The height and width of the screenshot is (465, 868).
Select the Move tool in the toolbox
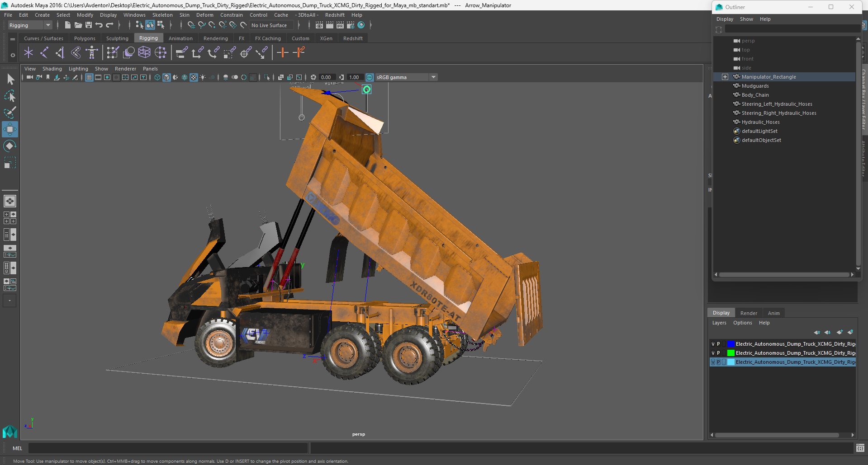point(9,129)
